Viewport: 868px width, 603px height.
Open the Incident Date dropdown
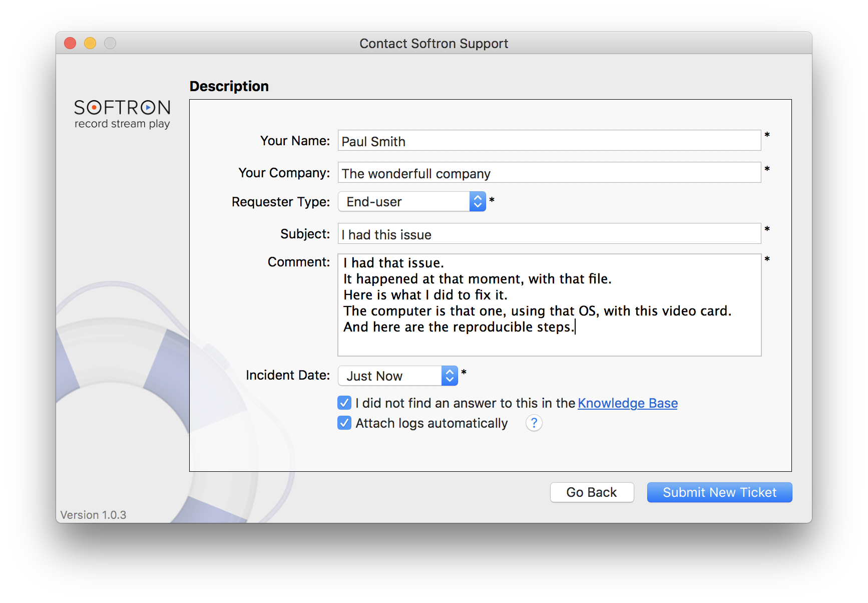pos(398,376)
